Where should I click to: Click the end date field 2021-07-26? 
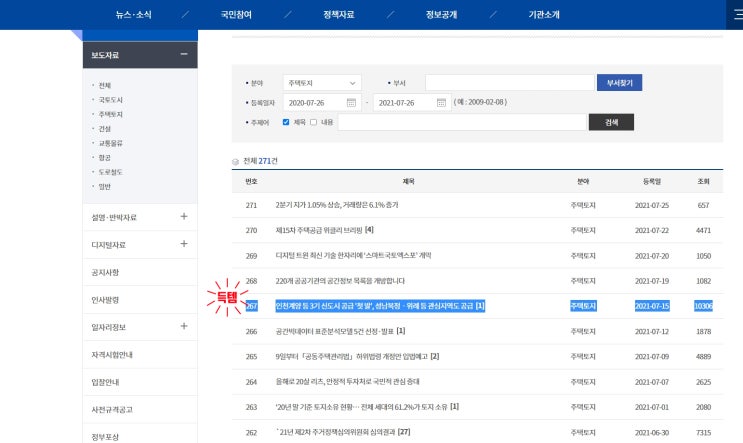[x=412, y=102]
